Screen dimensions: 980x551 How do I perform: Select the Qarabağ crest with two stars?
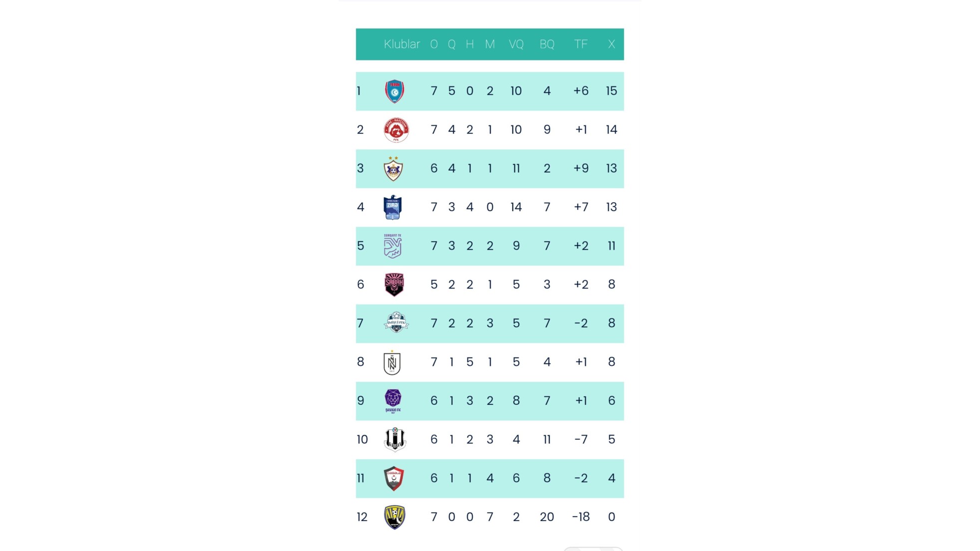point(393,169)
